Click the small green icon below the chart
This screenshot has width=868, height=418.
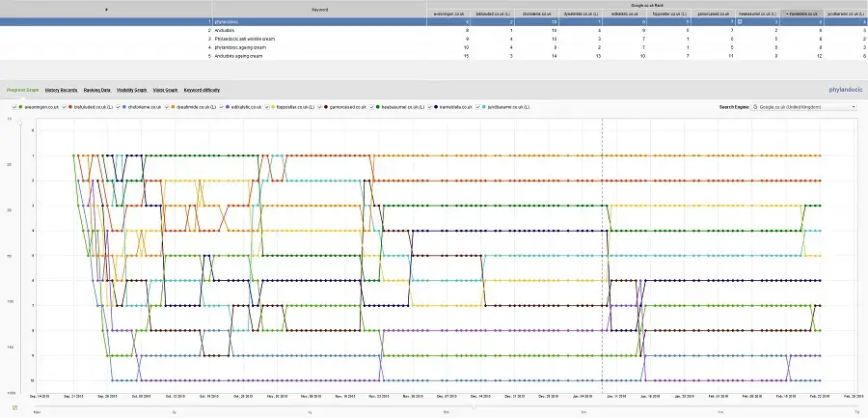pyautogui.click(x=14, y=407)
